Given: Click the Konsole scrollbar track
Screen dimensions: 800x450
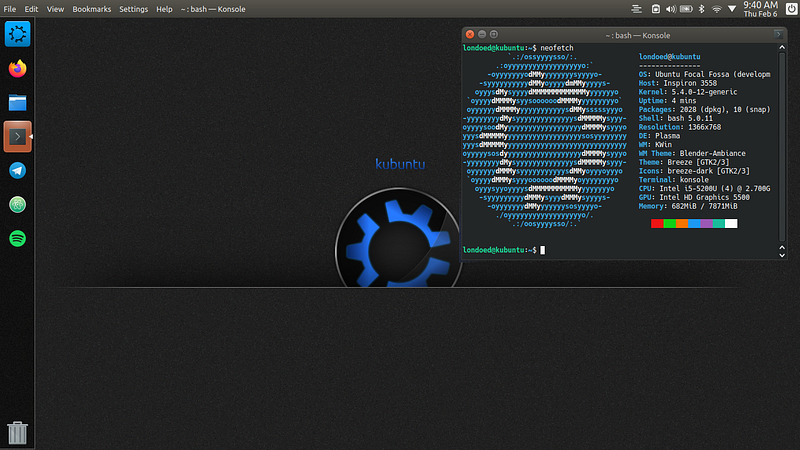Looking at the screenshot, I should [x=782, y=145].
